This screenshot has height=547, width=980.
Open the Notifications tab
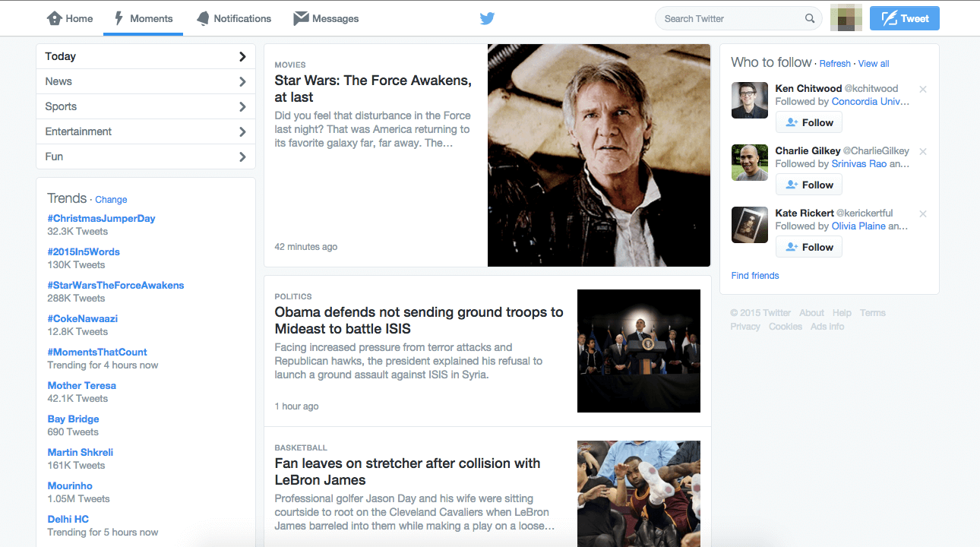pos(234,18)
